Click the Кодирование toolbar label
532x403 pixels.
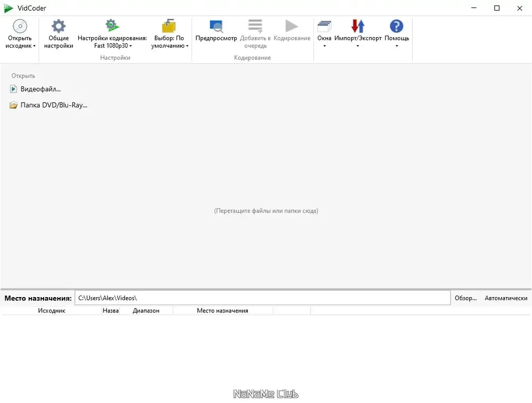click(292, 38)
